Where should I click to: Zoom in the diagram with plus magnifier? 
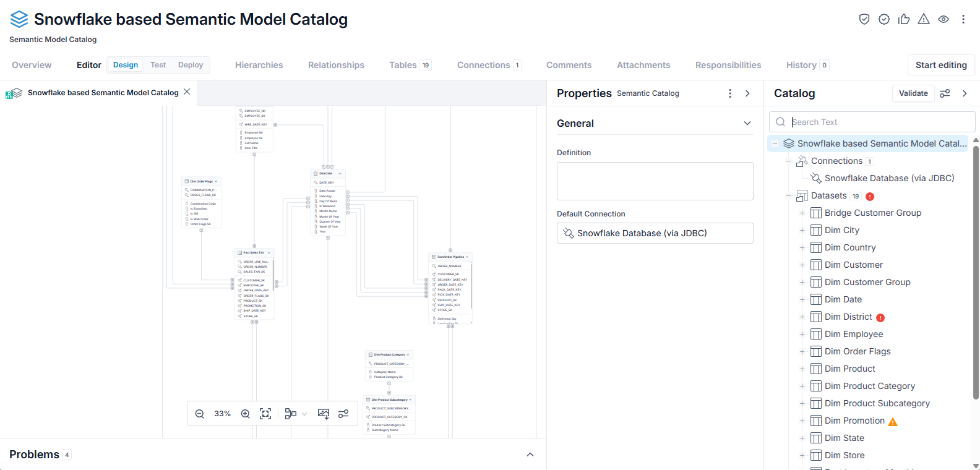coord(246,414)
